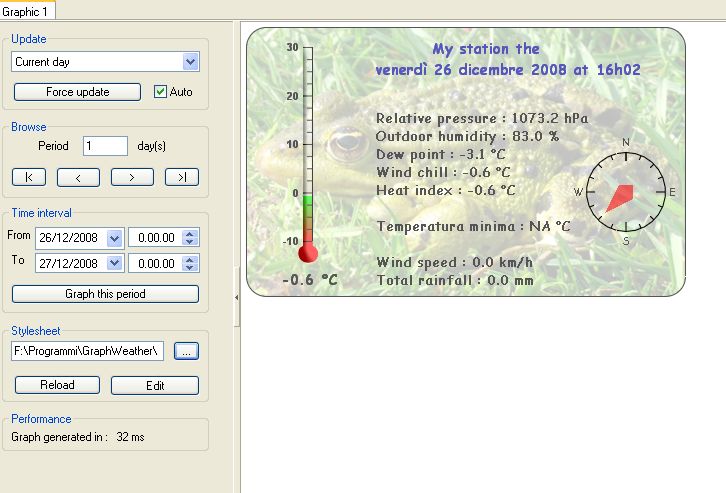726x493 pixels.
Task: Collapse the left panel using splitter arrow
Action: [x=237, y=297]
